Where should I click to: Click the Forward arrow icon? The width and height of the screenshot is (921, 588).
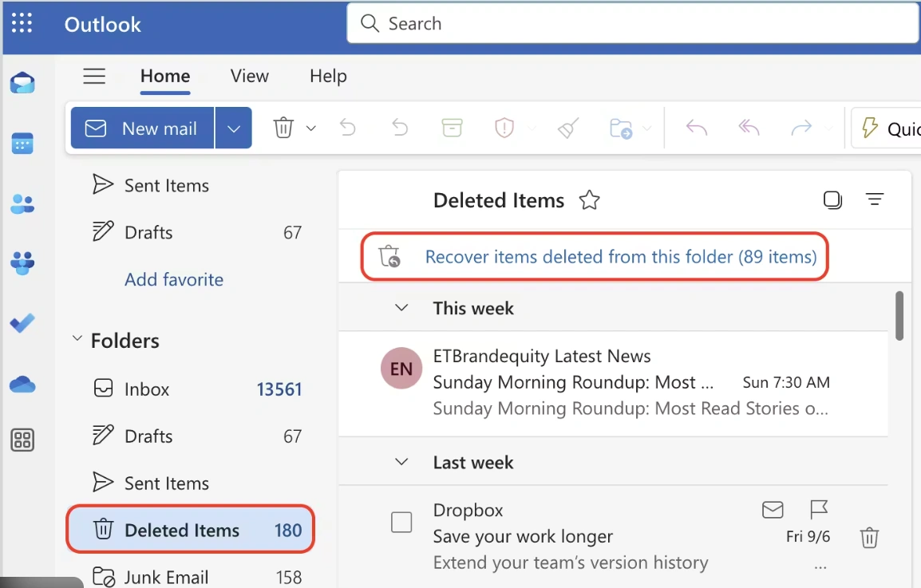click(801, 128)
